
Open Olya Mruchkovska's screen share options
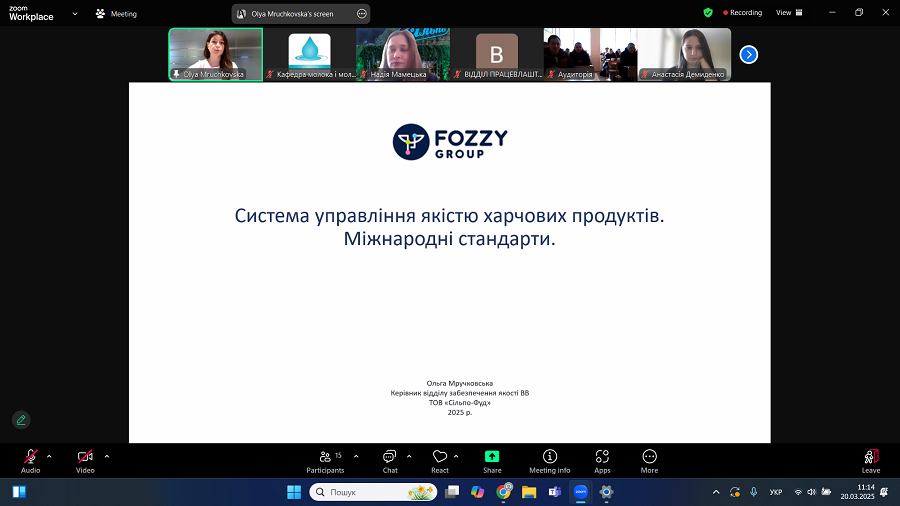point(362,14)
